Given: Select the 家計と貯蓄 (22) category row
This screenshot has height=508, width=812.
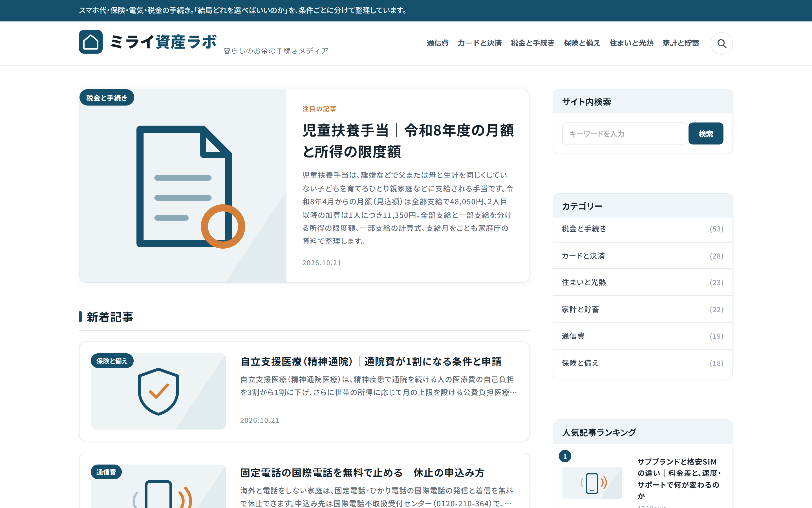Looking at the screenshot, I should pyautogui.click(x=643, y=309).
